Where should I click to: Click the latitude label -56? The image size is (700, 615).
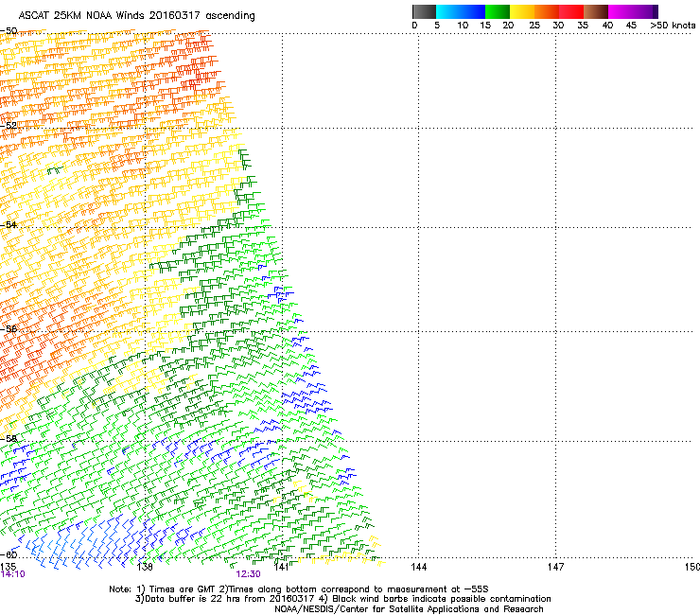(9, 328)
